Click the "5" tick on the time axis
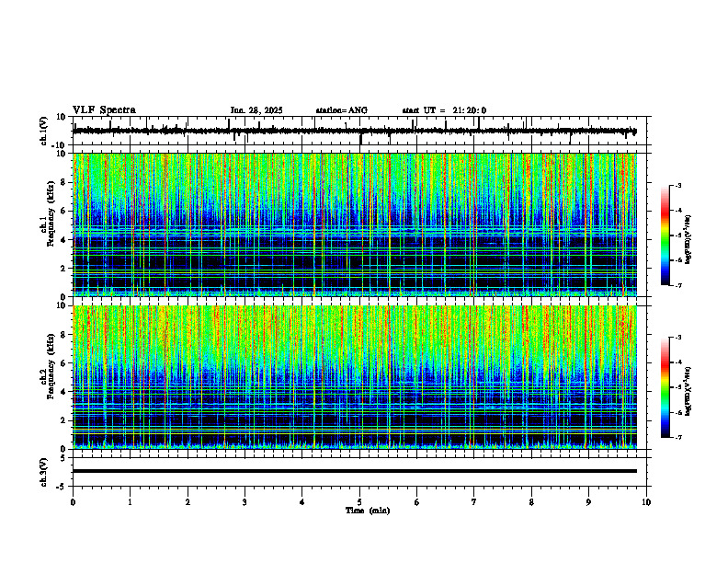728x563 pixels. (359, 502)
